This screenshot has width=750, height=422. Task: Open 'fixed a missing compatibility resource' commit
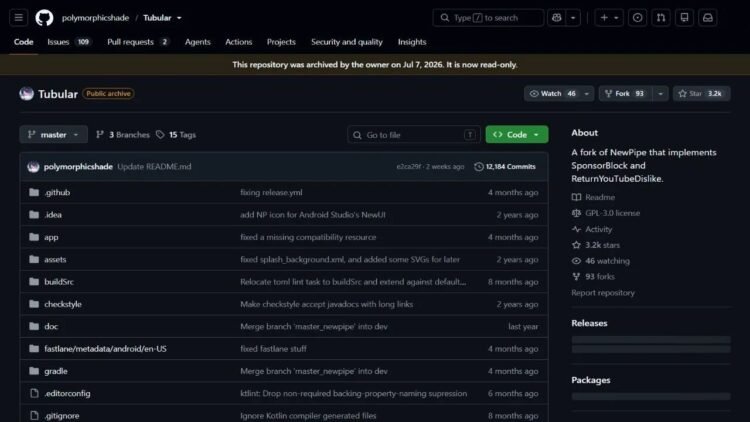308,237
